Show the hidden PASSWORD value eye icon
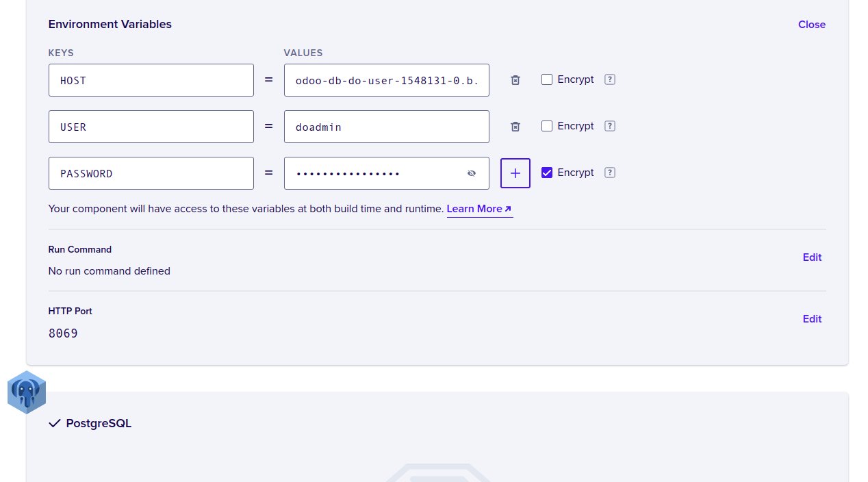This screenshot has width=868, height=482. tap(472, 173)
